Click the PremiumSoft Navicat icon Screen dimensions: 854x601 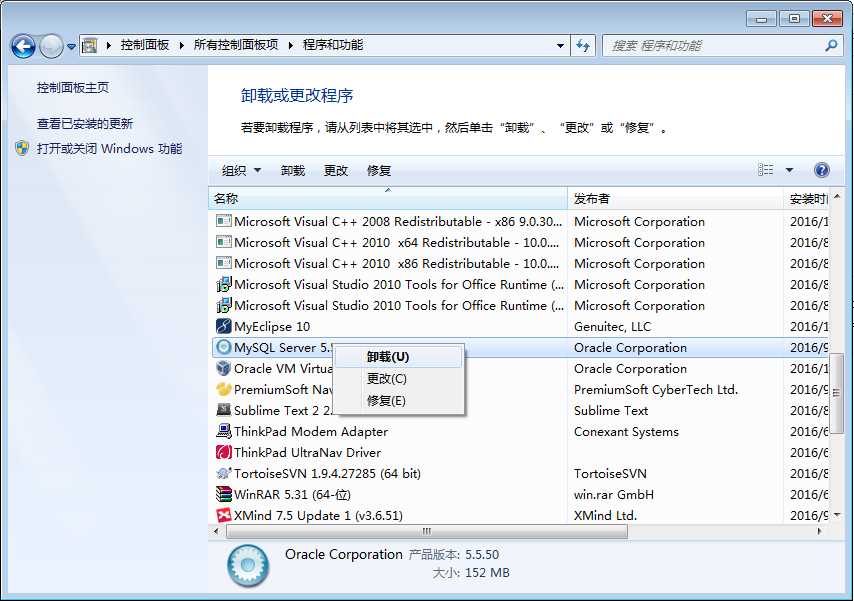[x=224, y=389]
